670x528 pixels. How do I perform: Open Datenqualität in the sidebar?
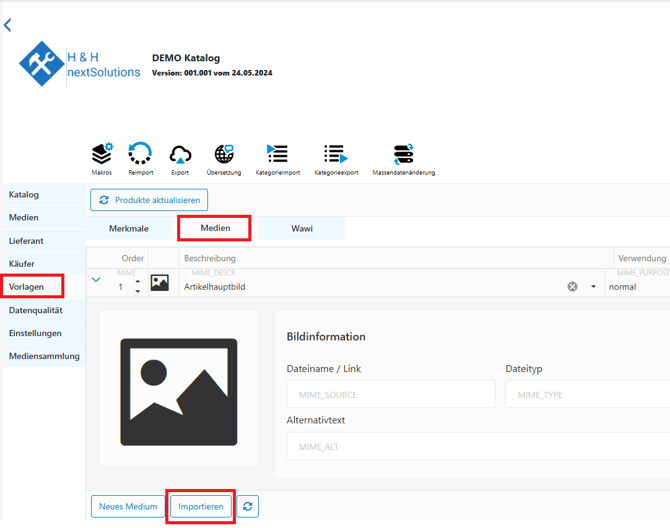[x=36, y=310]
